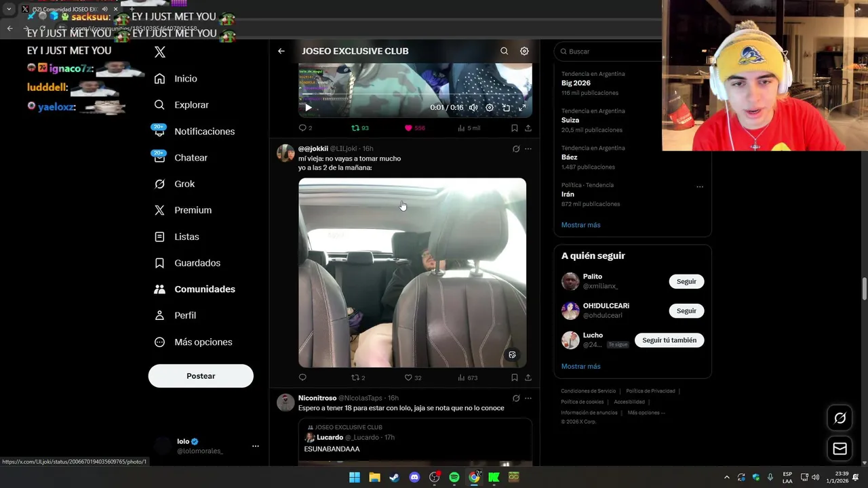Go back from JOSEO EXCLUSIVE CLUB

pos(281,51)
